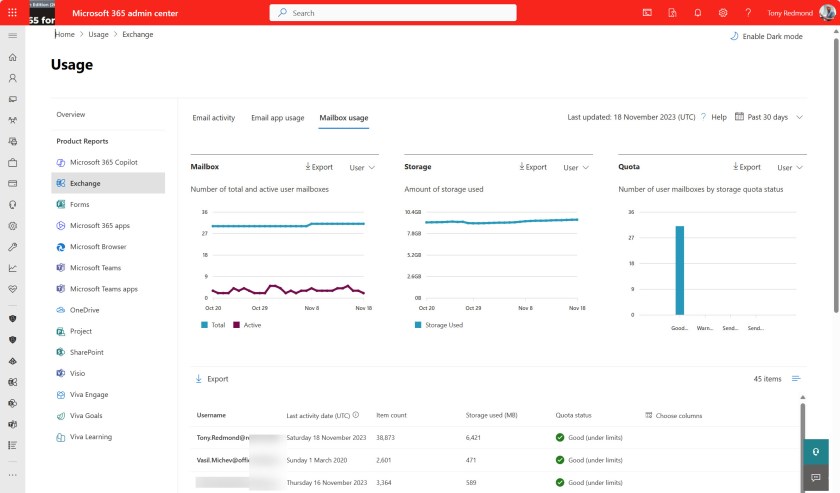Open Support headset icon in left rail

tap(12, 205)
